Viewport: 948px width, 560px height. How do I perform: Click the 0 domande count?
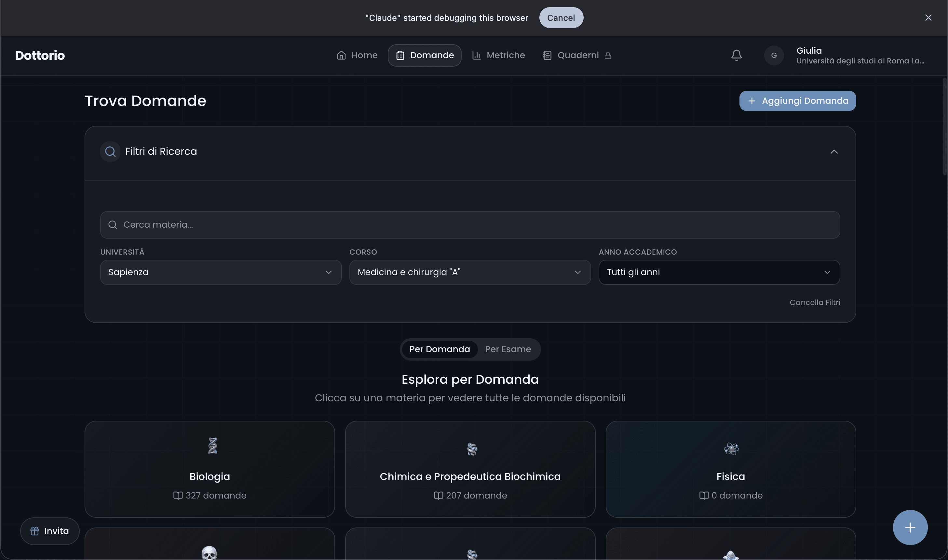coord(731,496)
